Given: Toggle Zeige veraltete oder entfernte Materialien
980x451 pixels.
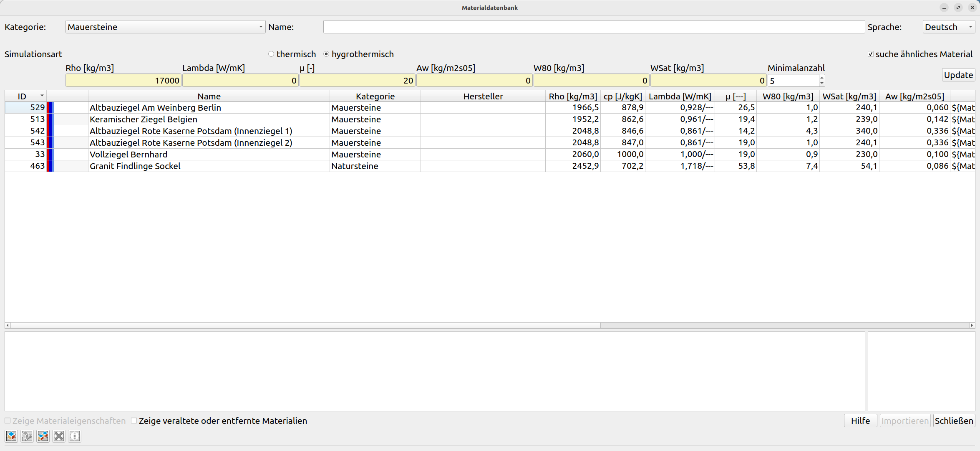Looking at the screenshot, I should [x=134, y=421].
